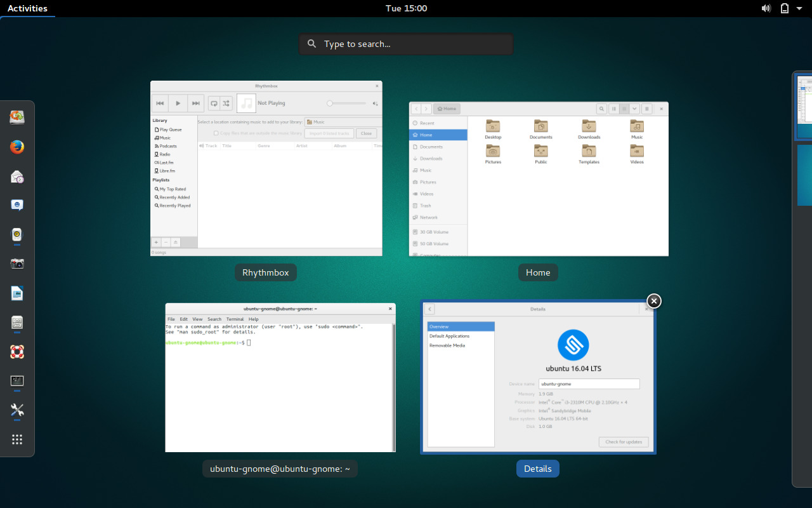The height and width of the screenshot is (508, 812).
Task: Select the Home file manager window preview
Action: click(539, 179)
